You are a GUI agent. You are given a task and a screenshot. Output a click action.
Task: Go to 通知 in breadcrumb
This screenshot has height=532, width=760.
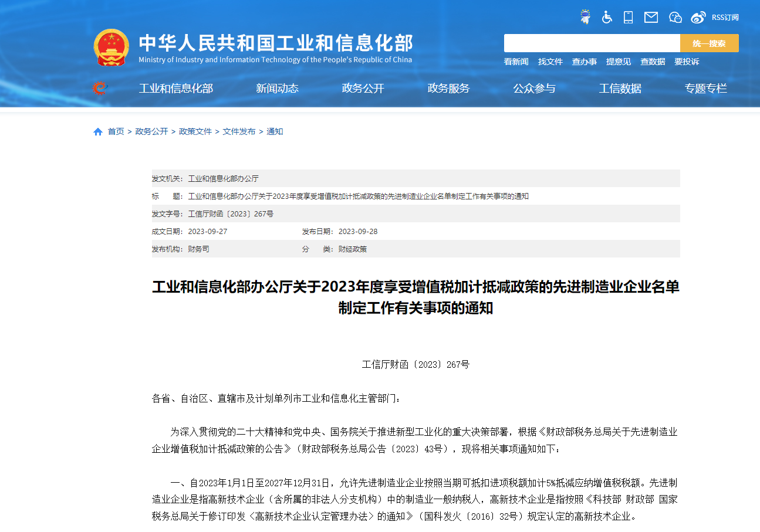pos(275,131)
